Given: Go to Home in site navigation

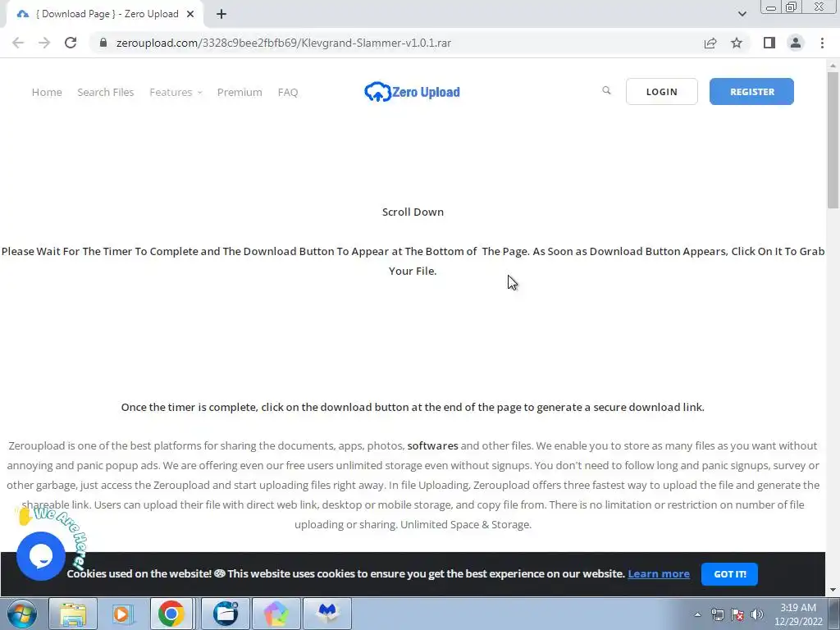Looking at the screenshot, I should [x=47, y=92].
